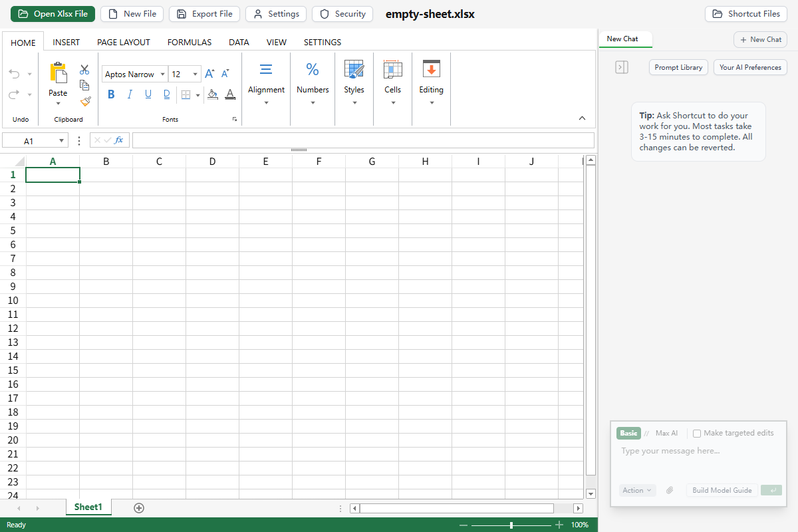
Task: Open the Prompt Library
Action: tap(678, 67)
